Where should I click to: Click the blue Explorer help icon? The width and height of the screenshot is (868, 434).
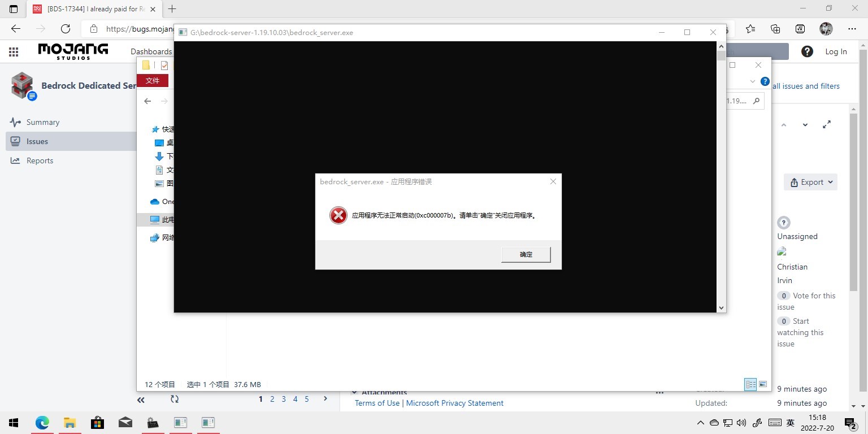[765, 81]
